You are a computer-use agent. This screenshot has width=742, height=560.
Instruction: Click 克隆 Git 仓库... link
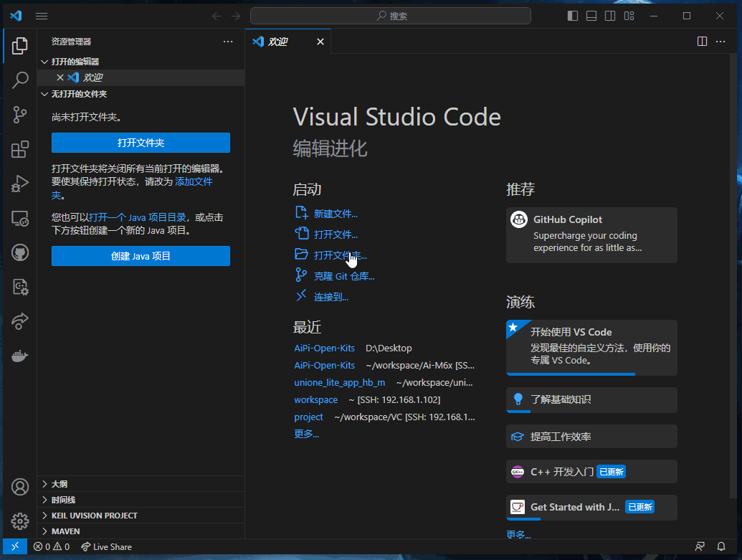tap(335, 277)
